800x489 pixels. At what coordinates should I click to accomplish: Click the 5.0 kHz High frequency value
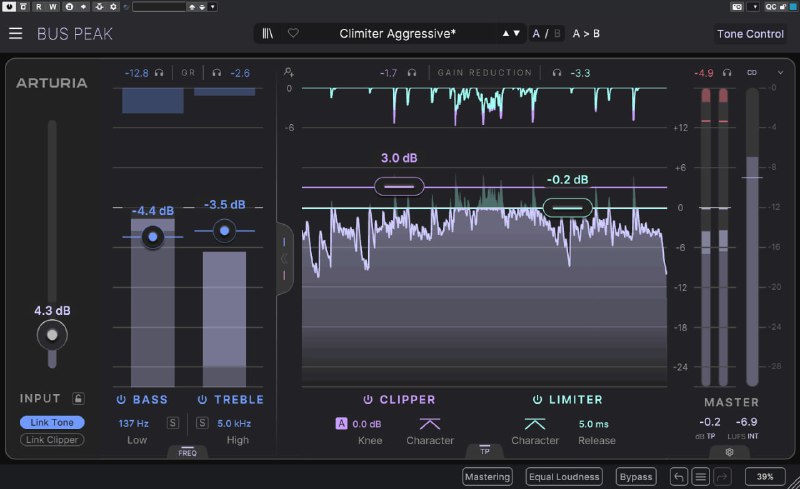pyautogui.click(x=234, y=423)
